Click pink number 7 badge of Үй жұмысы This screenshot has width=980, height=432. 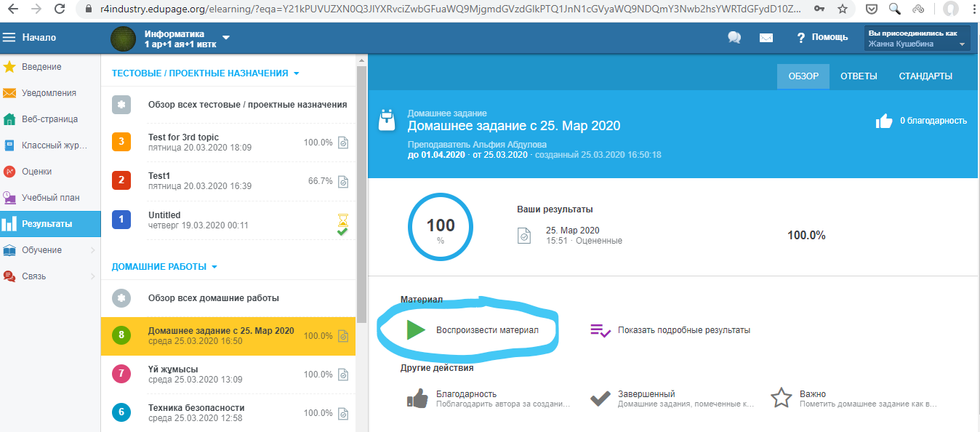click(x=121, y=374)
